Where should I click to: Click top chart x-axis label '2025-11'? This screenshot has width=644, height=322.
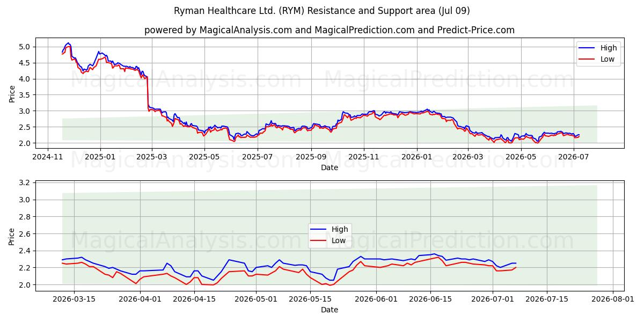tap(364, 157)
